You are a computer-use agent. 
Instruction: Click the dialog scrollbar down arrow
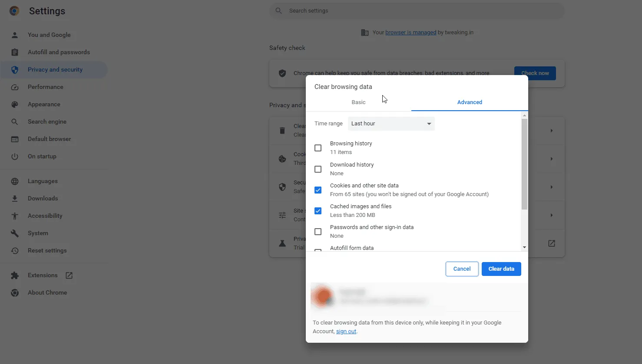point(524,247)
